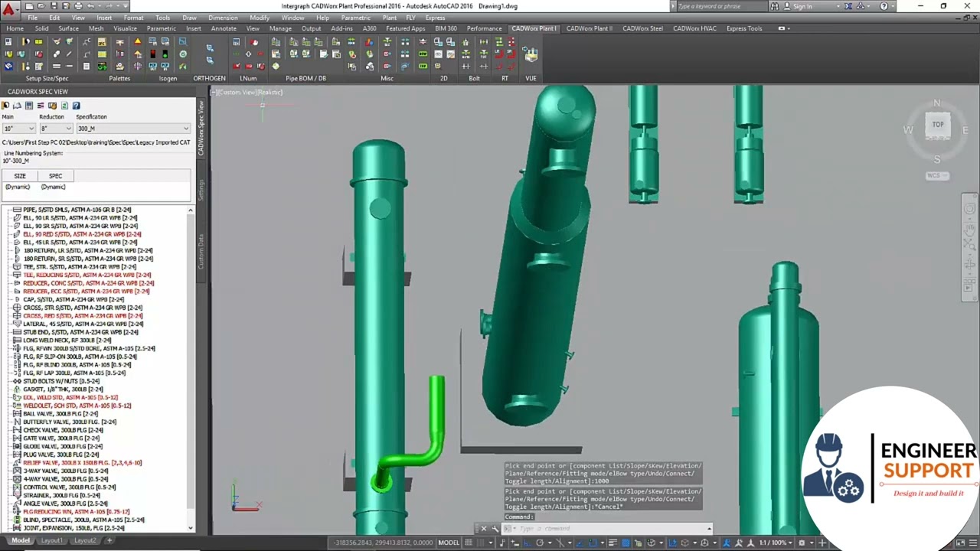Screen dimensions: 980x551
Task: Click the first Spec View toolbar icon
Action: point(5,106)
